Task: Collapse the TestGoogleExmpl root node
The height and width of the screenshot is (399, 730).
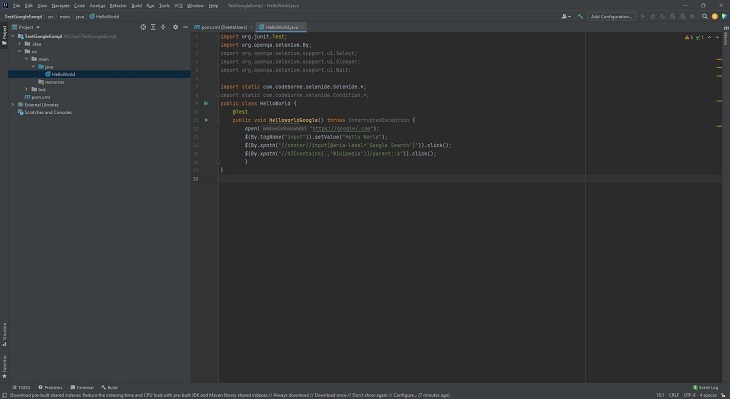Action: [13, 36]
